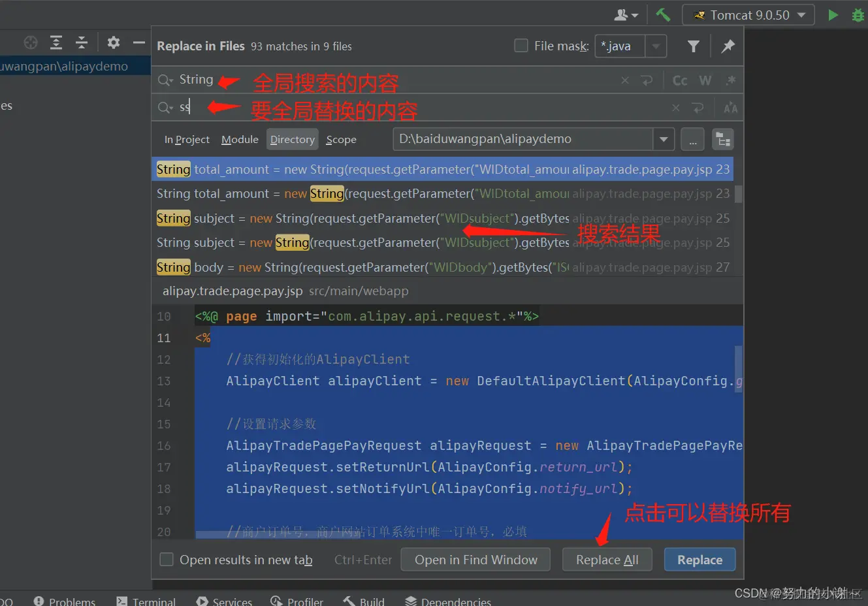This screenshot has width=868, height=606.
Task: Click the Collapse All icon in Project panel
Action: point(82,42)
